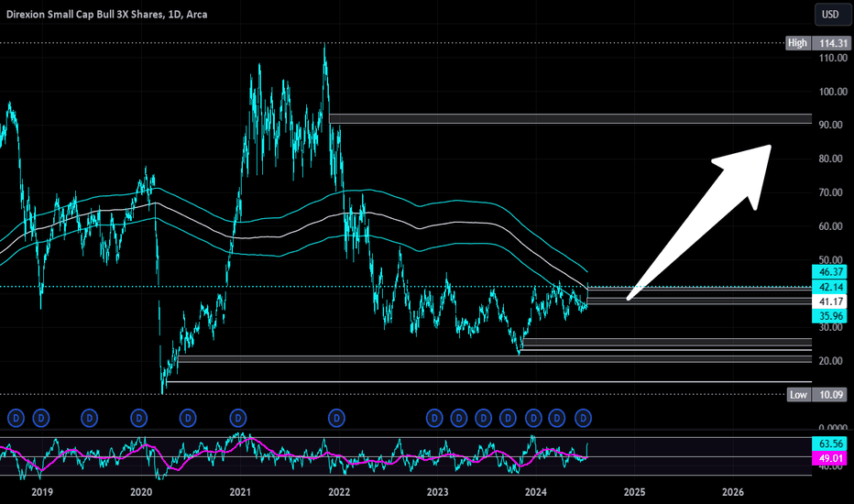Click the 49.01 magenta indicator value label
This screenshot has width=854, height=504.
830,458
